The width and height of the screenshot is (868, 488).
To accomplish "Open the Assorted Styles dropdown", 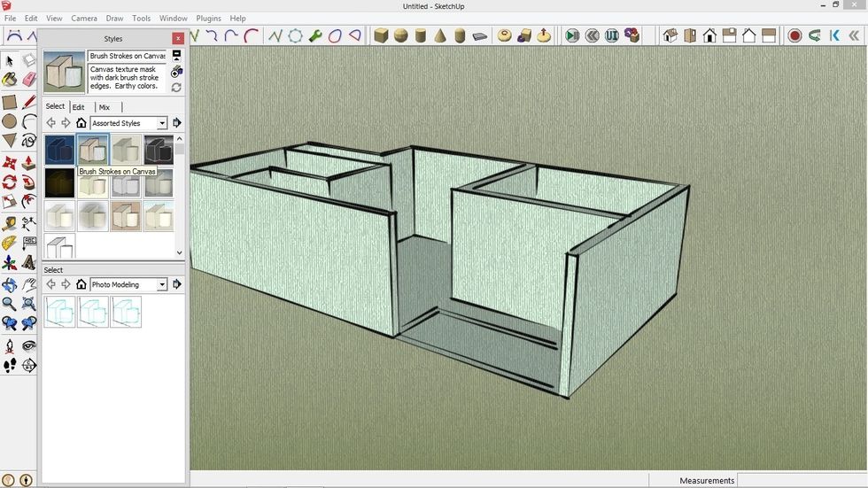I will (162, 123).
